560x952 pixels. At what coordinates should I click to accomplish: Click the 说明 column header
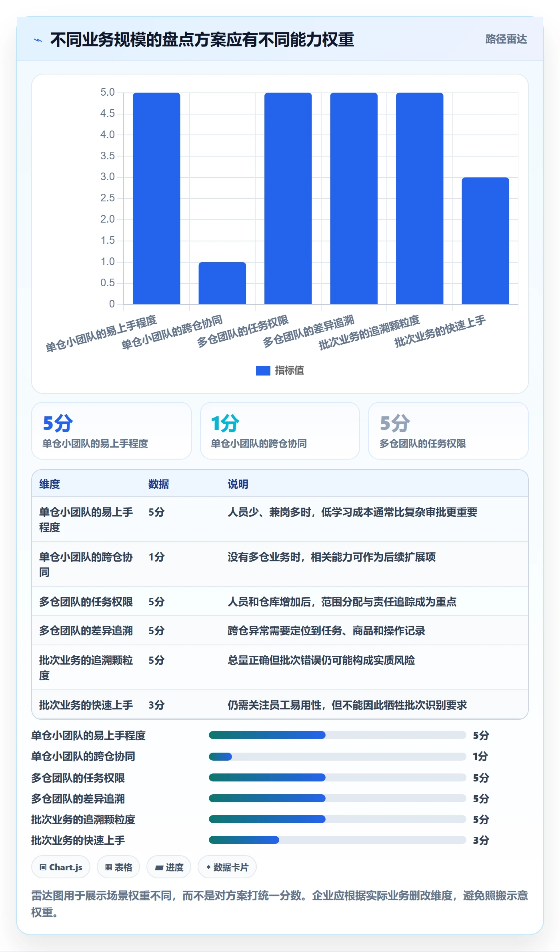pyautogui.click(x=238, y=484)
